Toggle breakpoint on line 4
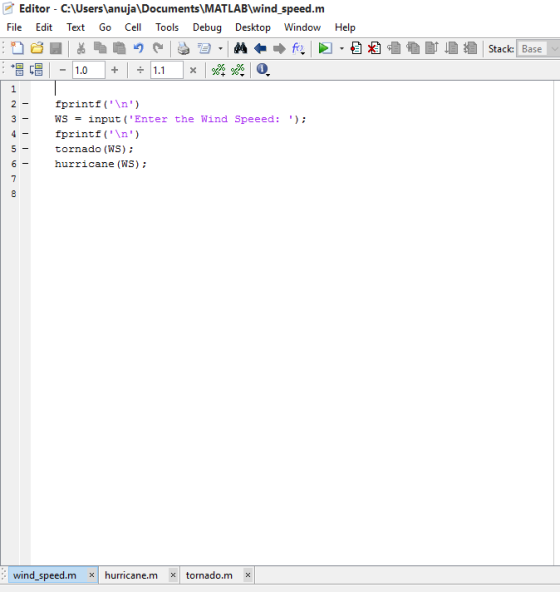 tap(25, 133)
